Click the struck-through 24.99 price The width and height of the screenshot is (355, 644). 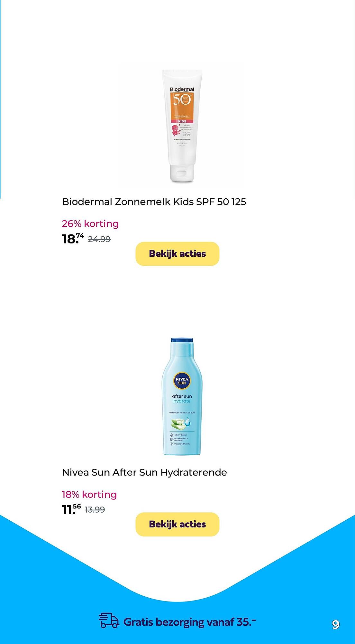point(99,239)
